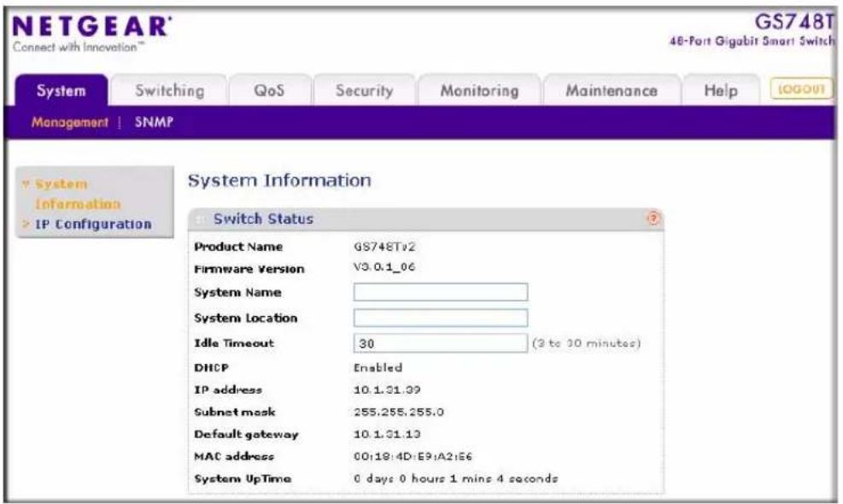Open the help icon in Switch Status header
Viewport: 843px width, 504px height.
point(653,219)
